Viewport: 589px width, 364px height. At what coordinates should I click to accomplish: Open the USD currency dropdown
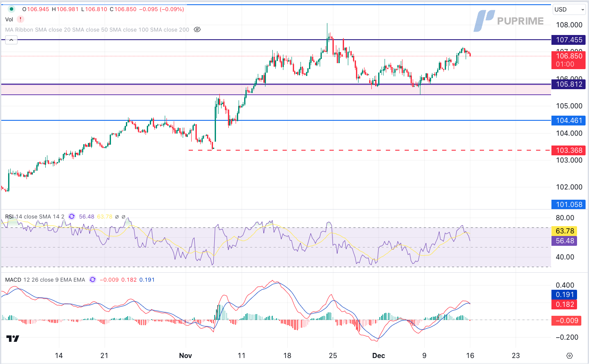tap(569, 9)
